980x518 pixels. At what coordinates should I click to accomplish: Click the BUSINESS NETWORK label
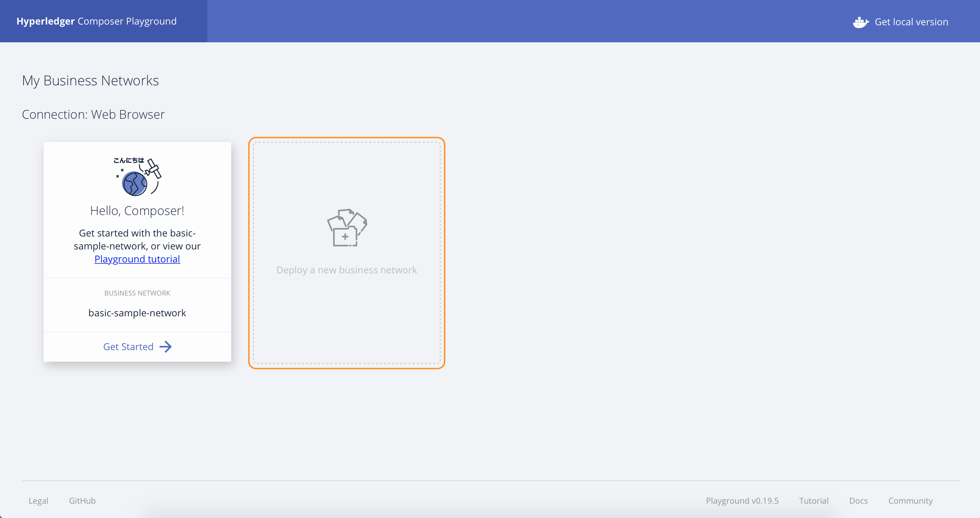(x=137, y=293)
